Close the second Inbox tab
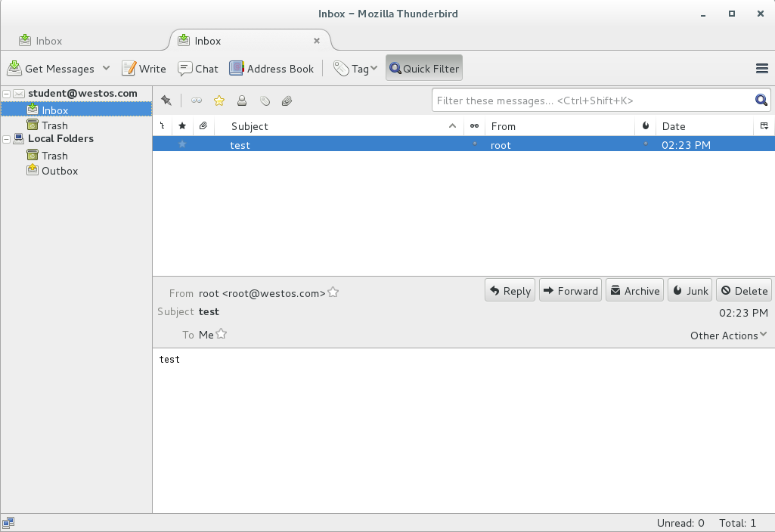Image resolution: width=775 pixels, height=532 pixels. (317, 41)
